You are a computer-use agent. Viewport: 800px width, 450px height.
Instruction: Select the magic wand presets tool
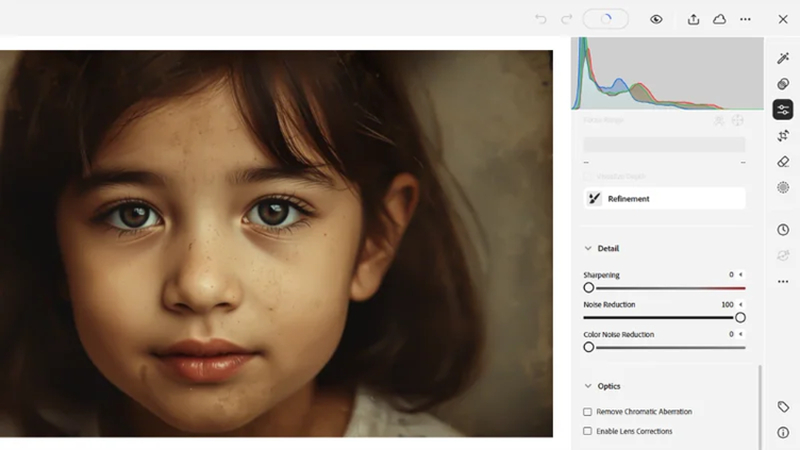(783, 58)
